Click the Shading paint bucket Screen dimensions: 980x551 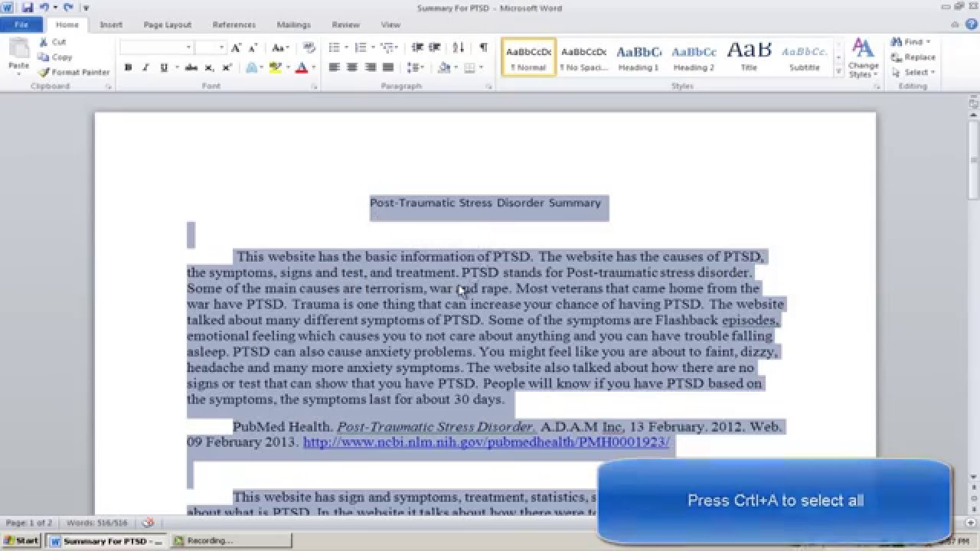444,68
